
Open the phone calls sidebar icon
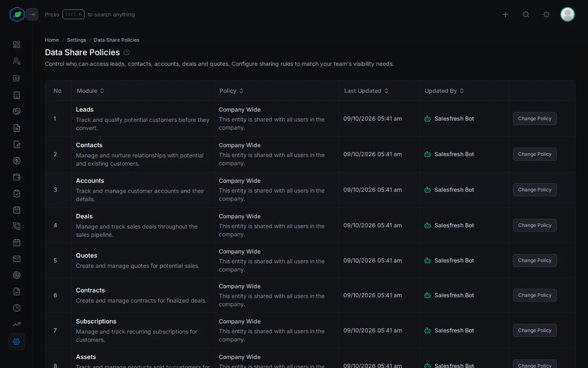pyautogui.click(x=17, y=226)
